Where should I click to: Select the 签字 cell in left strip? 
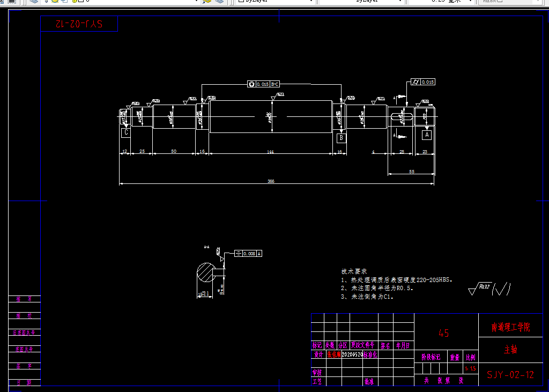[x=24, y=366]
